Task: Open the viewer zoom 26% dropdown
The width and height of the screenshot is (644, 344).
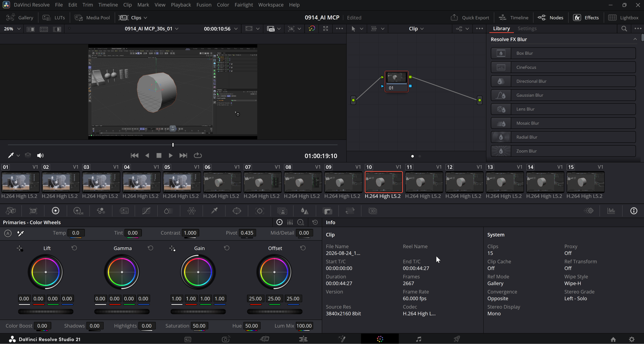Action: (x=12, y=29)
